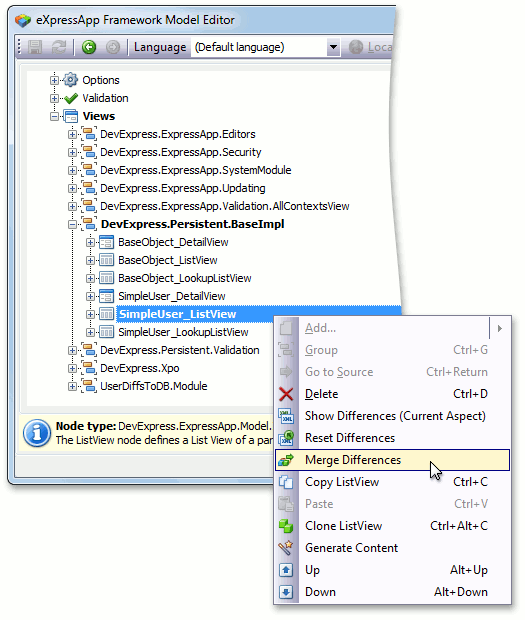
Task: Expand the DevExpress.ExpressApp.Security node
Action: [x=72, y=152]
